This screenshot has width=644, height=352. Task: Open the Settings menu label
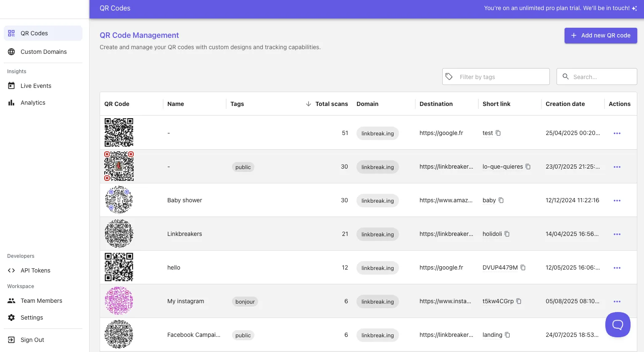point(32,318)
